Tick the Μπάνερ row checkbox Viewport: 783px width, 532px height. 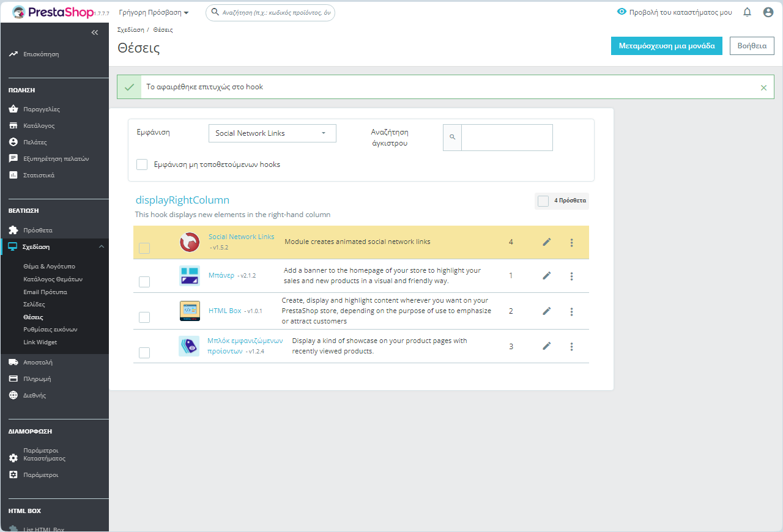coord(144,282)
